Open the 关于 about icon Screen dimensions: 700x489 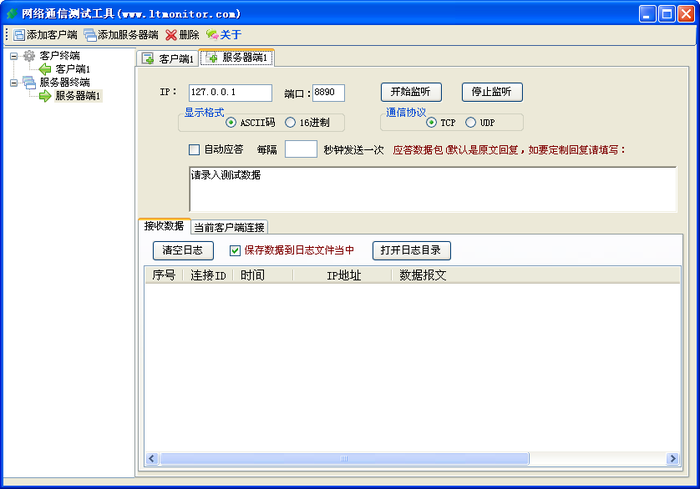point(212,34)
